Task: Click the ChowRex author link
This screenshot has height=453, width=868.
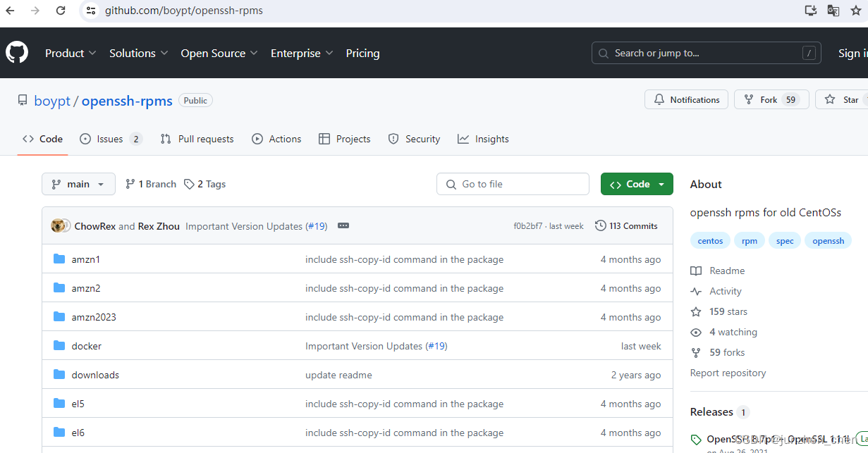Action: tap(95, 226)
